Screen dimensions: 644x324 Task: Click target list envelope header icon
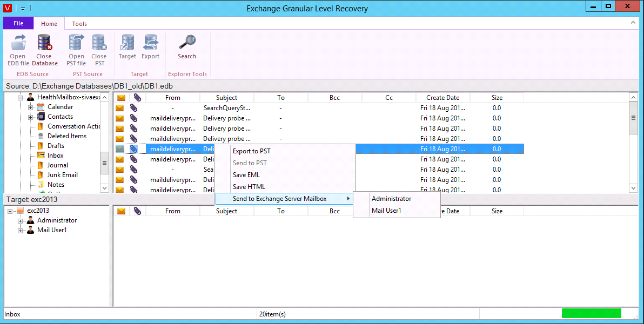(121, 211)
